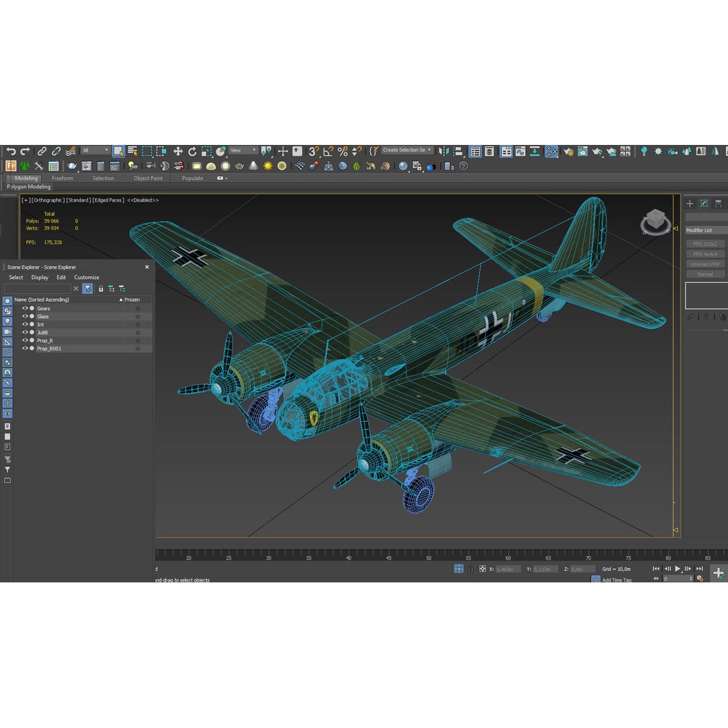Toggle the Scene Explorer toolbar button
Image resolution: width=728 pixels, height=728 pixels.
475,151
